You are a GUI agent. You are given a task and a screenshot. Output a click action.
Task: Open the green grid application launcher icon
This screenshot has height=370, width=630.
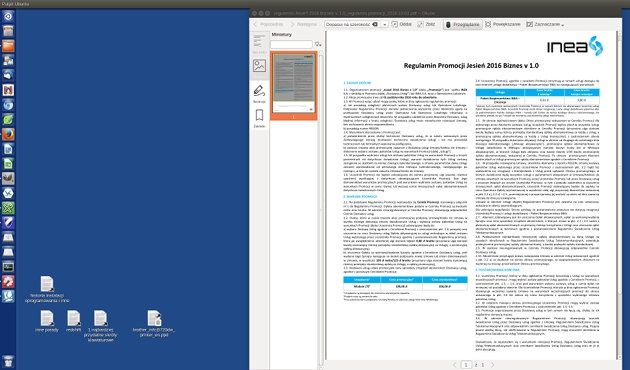click(x=8, y=208)
